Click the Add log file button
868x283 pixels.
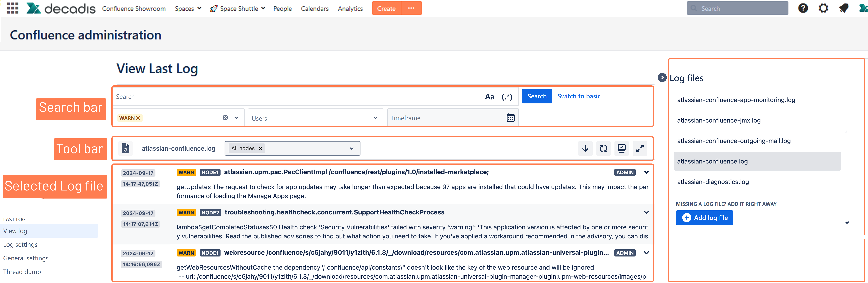tap(704, 217)
